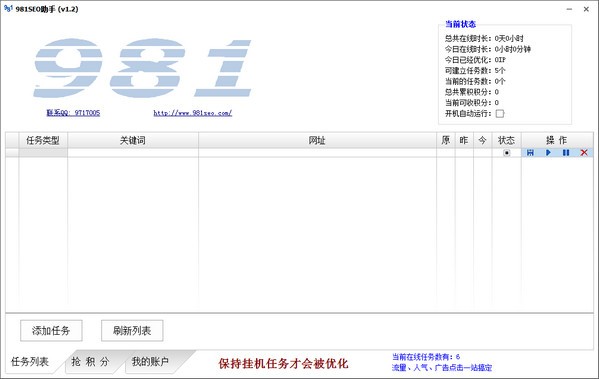Click the 981 logo image
Screen dimensions: 599x379
click(142, 68)
